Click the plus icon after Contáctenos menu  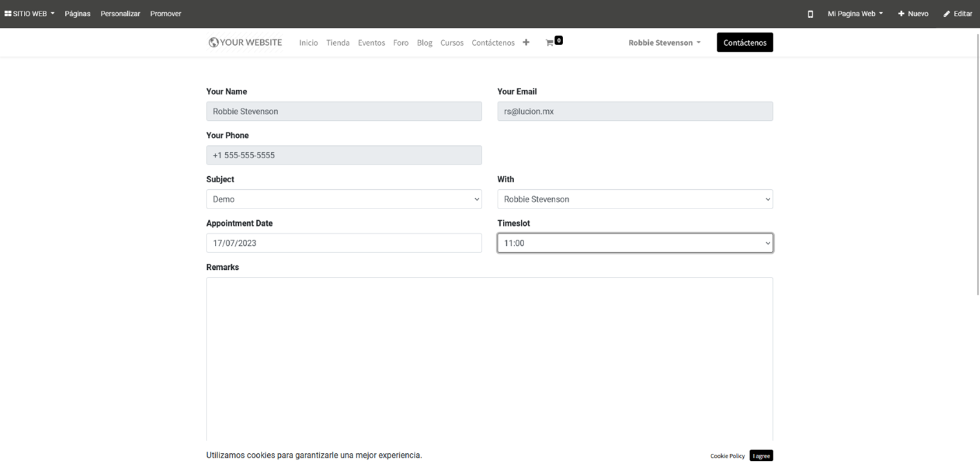pos(526,43)
